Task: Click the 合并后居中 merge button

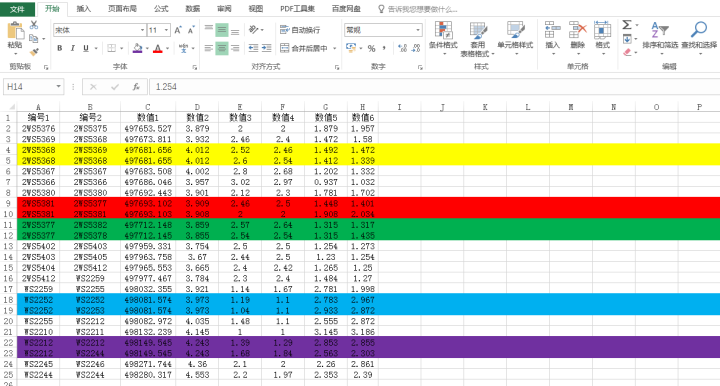Action: (x=304, y=48)
